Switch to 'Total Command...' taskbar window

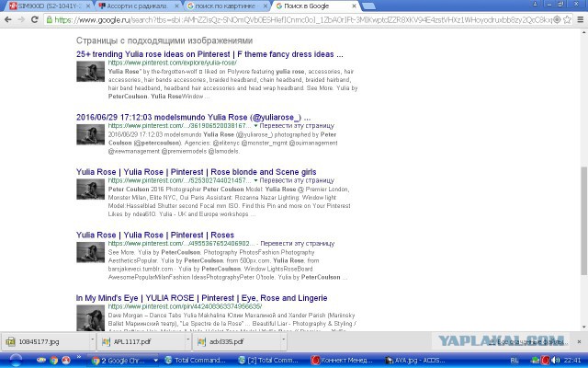tap(196, 361)
